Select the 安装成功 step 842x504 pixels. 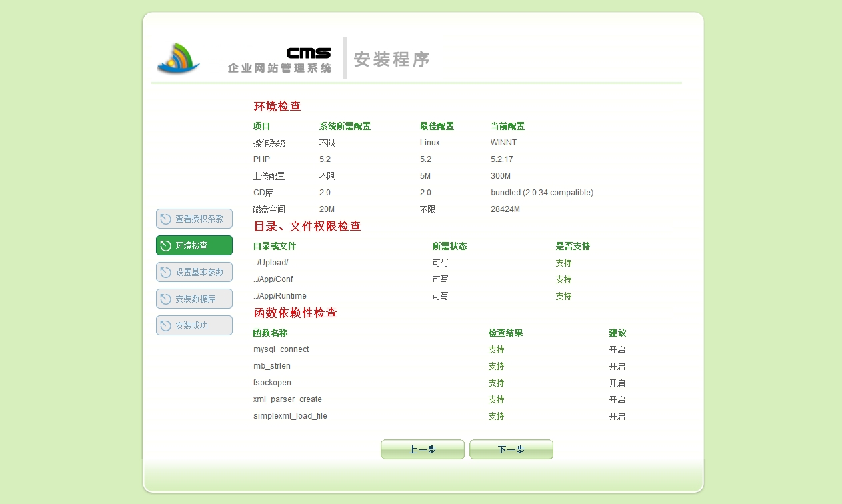point(194,325)
